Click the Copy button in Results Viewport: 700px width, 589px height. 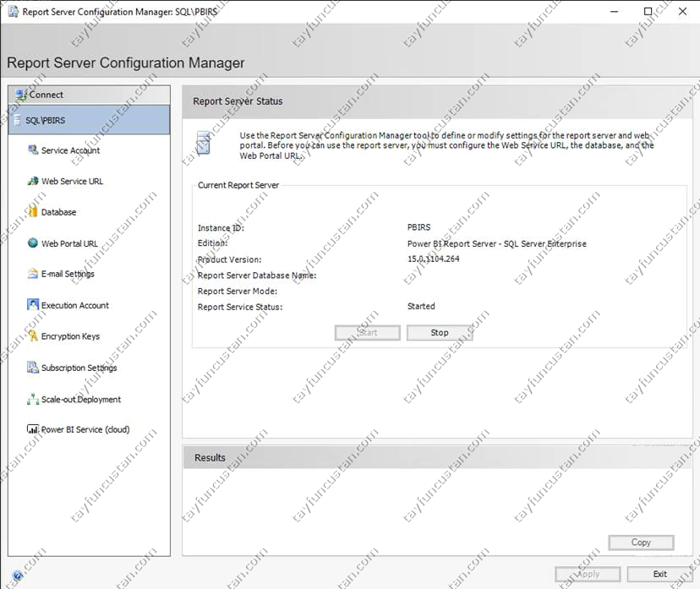pyautogui.click(x=641, y=543)
